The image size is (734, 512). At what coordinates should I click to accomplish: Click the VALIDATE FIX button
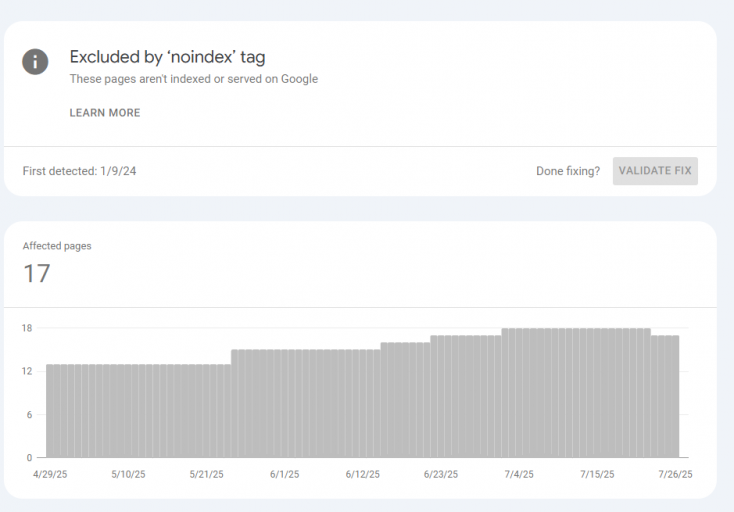pyautogui.click(x=655, y=171)
